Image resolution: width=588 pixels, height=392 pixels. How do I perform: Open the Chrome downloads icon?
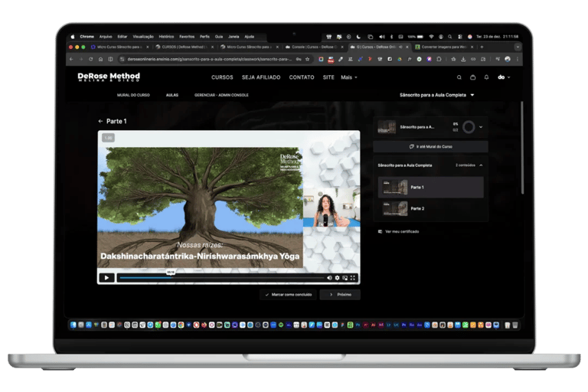[x=463, y=59]
